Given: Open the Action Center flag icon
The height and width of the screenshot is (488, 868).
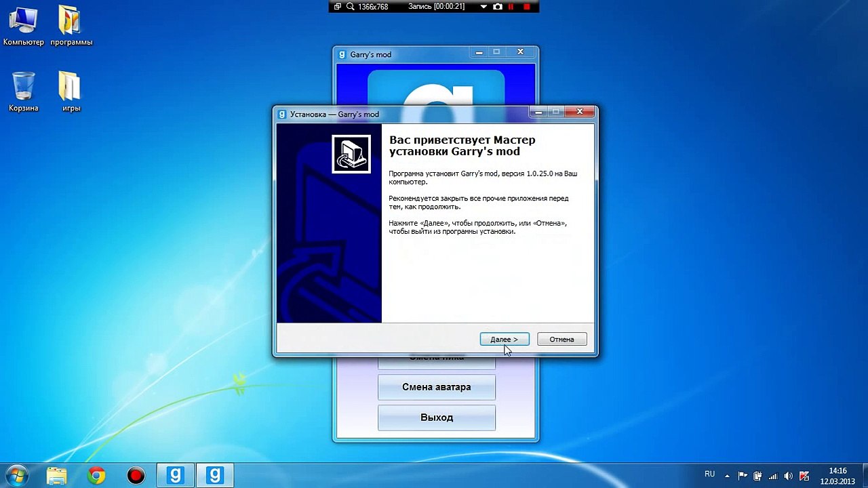Looking at the screenshot, I should (743, 476).
